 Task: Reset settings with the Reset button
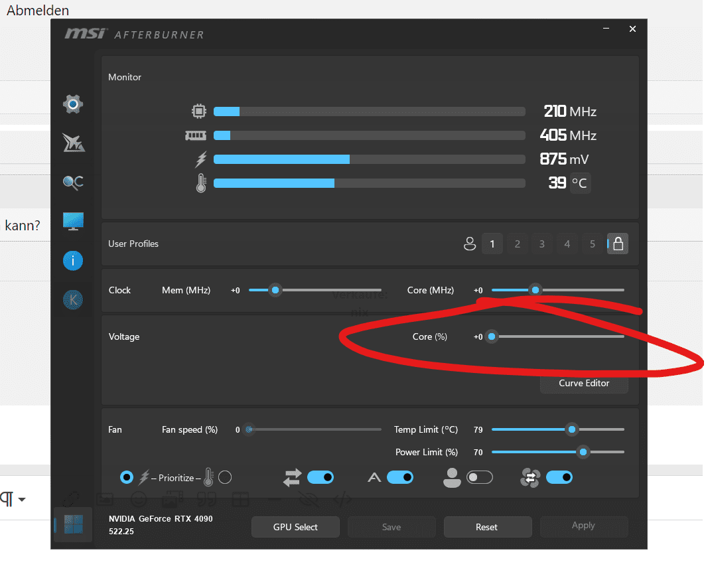pos(487,527)
